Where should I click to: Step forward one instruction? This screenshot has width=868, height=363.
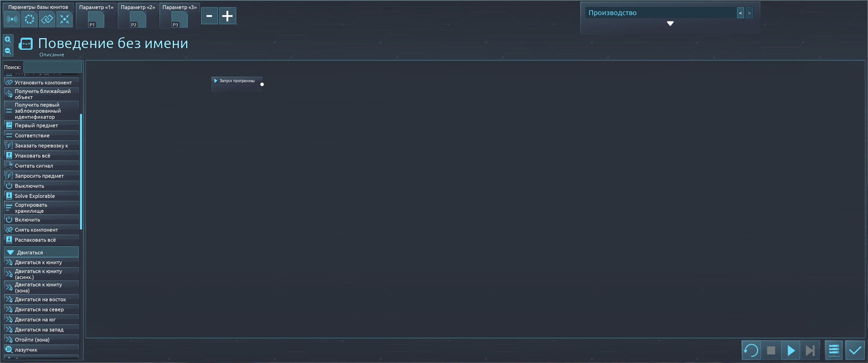coord(810,350)
